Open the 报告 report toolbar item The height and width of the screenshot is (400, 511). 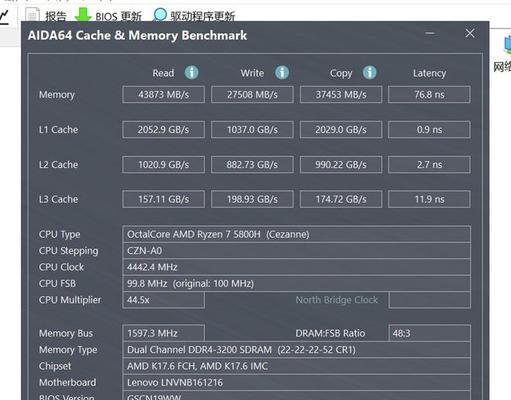[x=47, y=16]
